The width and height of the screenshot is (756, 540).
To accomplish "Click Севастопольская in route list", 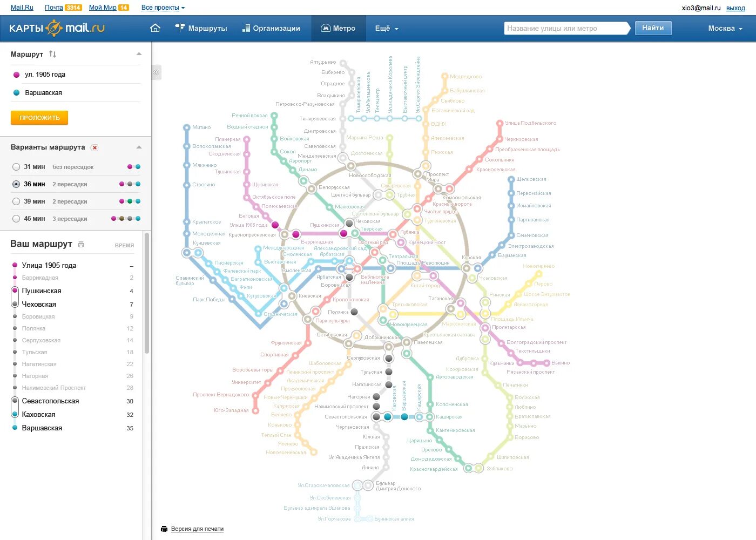I will point(50,401).
